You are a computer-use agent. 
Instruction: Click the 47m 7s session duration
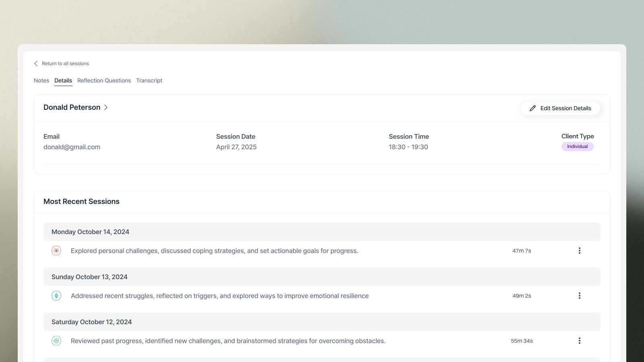pyautogui.click(x=521, y=250)
